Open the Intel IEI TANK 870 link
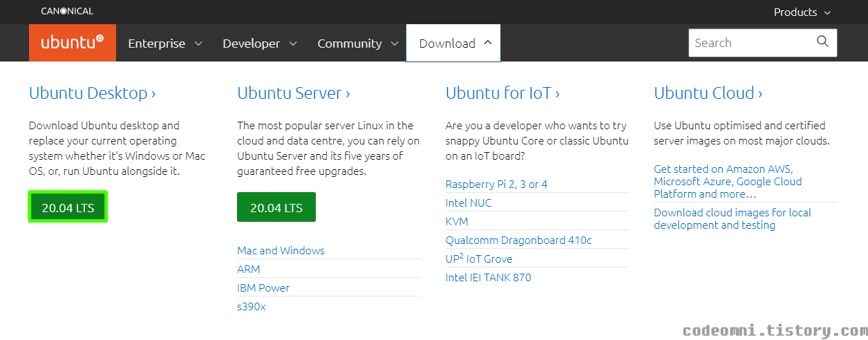This screenshot has height=340, width=868. (489, 277)
